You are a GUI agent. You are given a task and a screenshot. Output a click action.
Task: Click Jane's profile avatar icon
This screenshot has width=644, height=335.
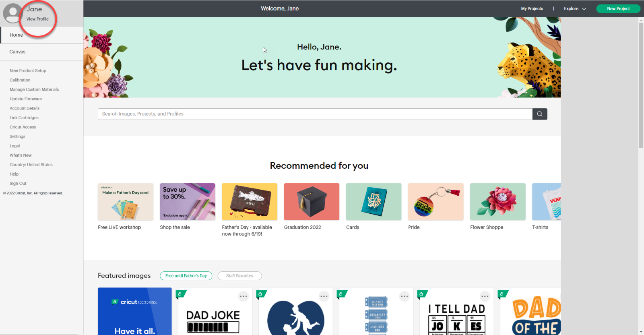(x=12, y=13)
